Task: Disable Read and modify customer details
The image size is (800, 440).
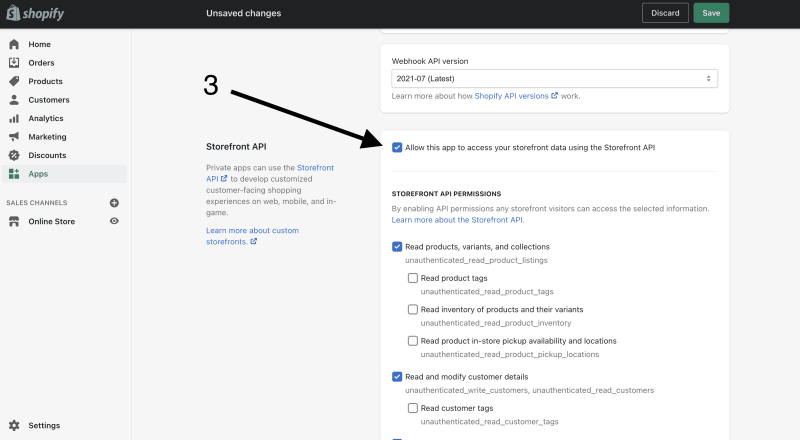Action: pos(397,377)
